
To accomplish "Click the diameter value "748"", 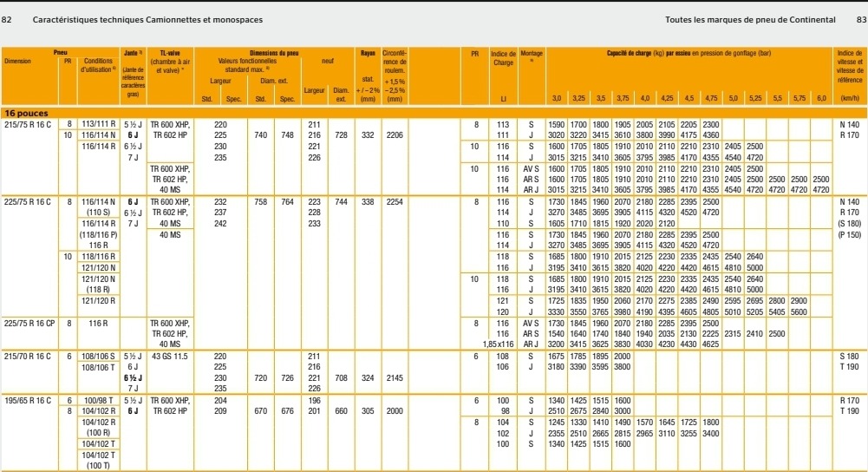I will click(287, 135).
